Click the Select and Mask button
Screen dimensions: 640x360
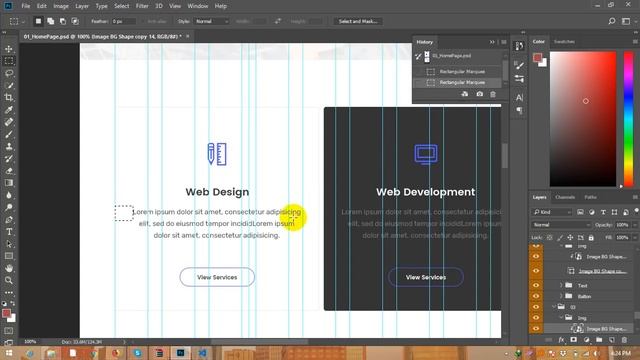tap(358, 21)
